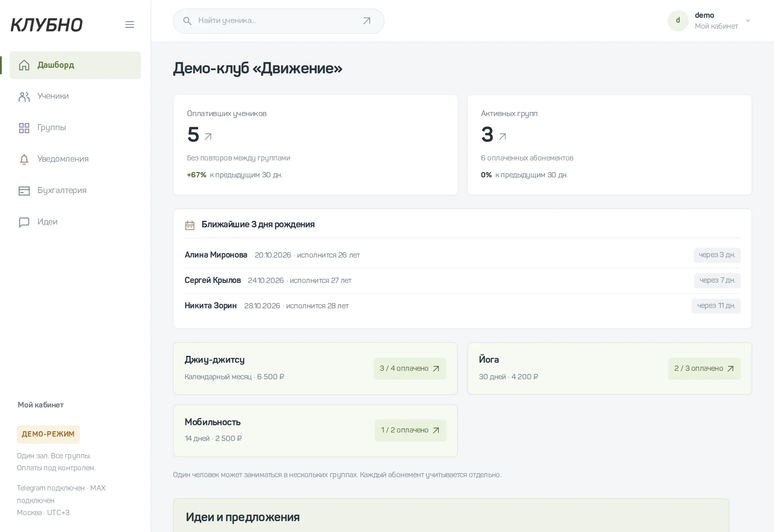Click the "через 11 дн." badge
Image resolution: width=774 pixels, height=532 pixels.
point(716,306)
